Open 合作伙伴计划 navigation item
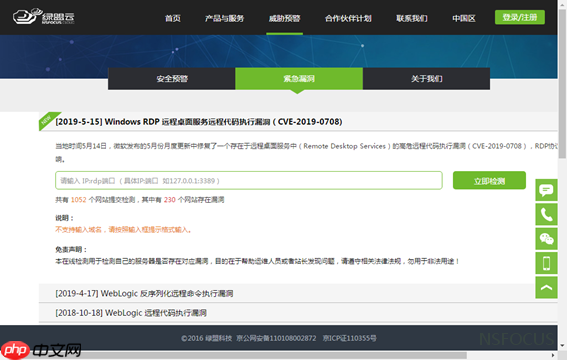567x360 pixels. coord(348,18)
